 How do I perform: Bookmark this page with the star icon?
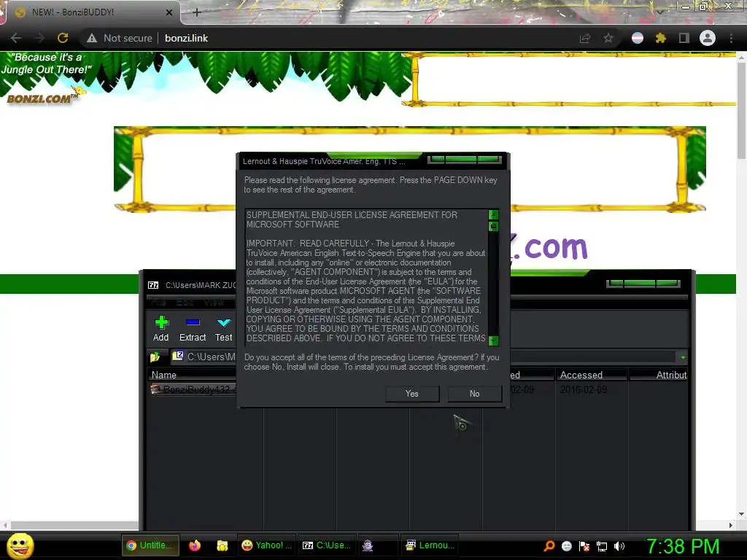tap(608, 38)
